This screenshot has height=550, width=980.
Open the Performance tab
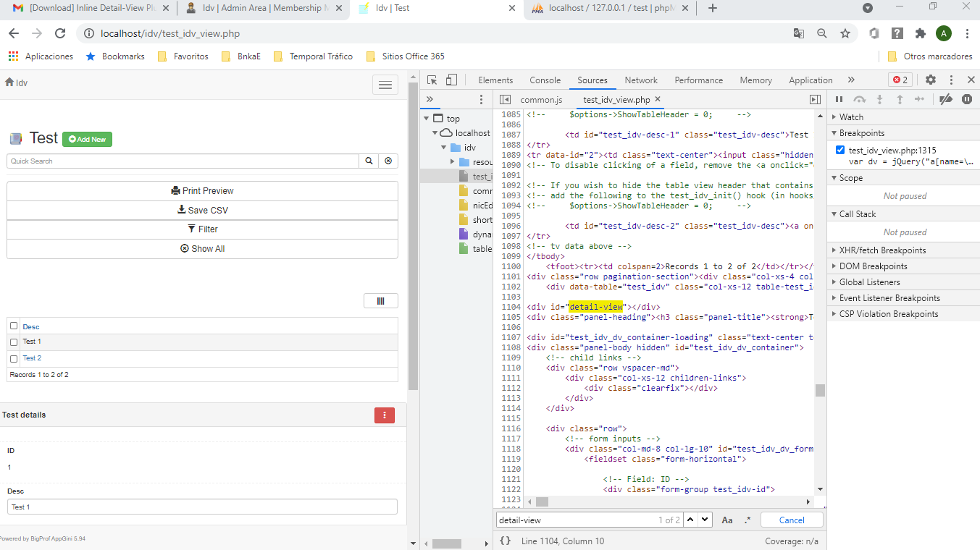(699, 80)
